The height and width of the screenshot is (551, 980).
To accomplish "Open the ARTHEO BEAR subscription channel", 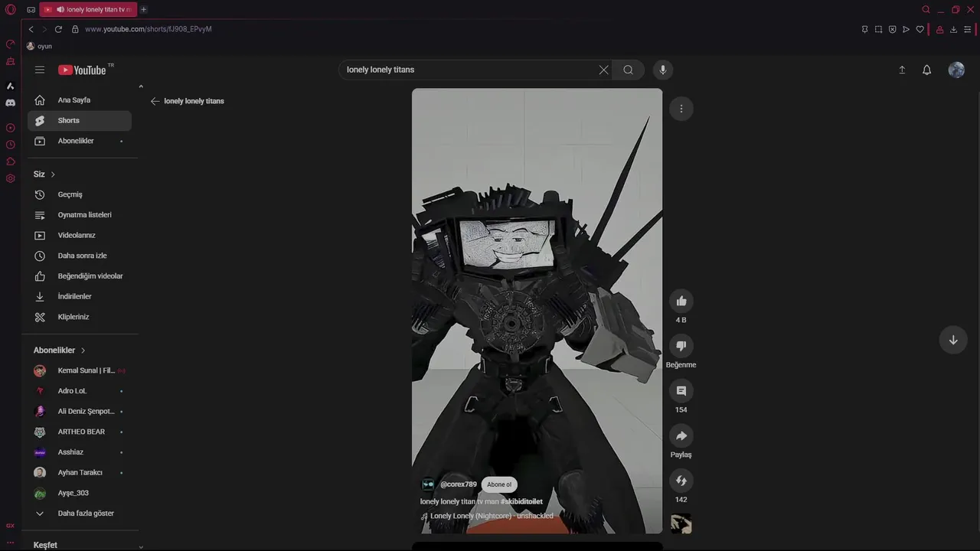I will point(80,432).
